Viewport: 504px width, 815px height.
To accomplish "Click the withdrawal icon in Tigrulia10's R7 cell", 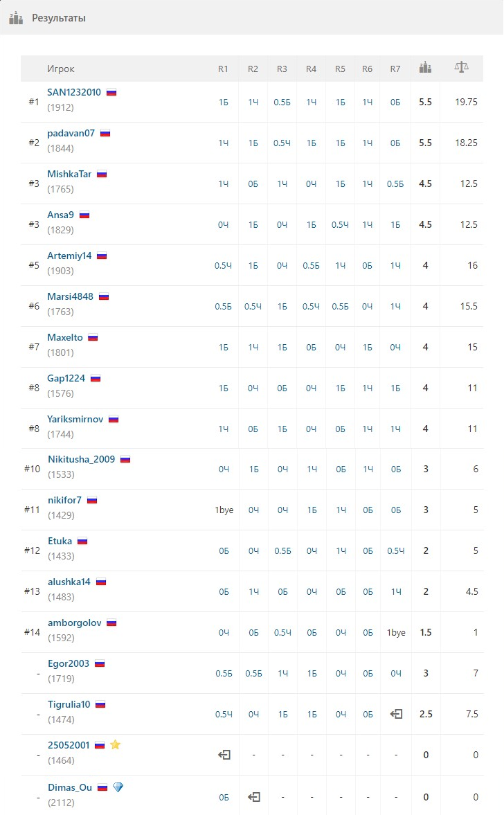I will [396, 714].
